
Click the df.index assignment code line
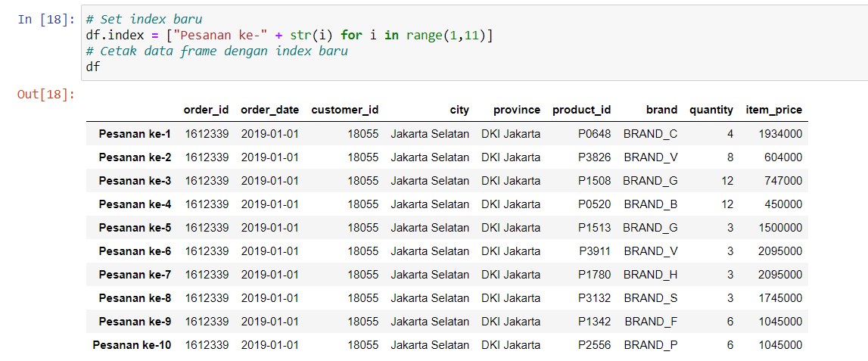coord(290,36)
